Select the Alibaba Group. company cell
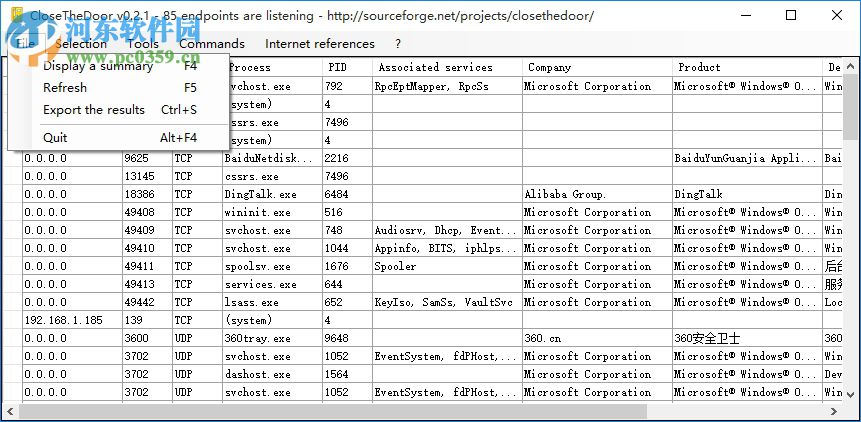The image size is (861, 422). [597, 194]
